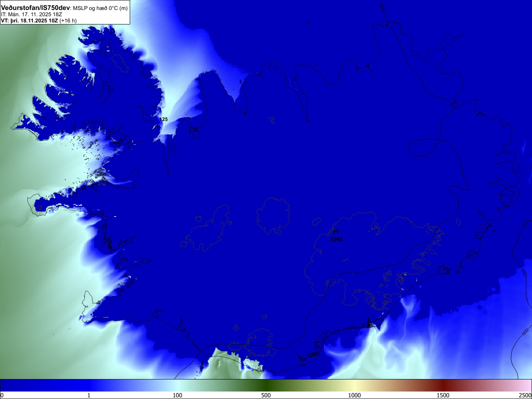Click the "1000" label under the color scale

click(x=355, y=395)
